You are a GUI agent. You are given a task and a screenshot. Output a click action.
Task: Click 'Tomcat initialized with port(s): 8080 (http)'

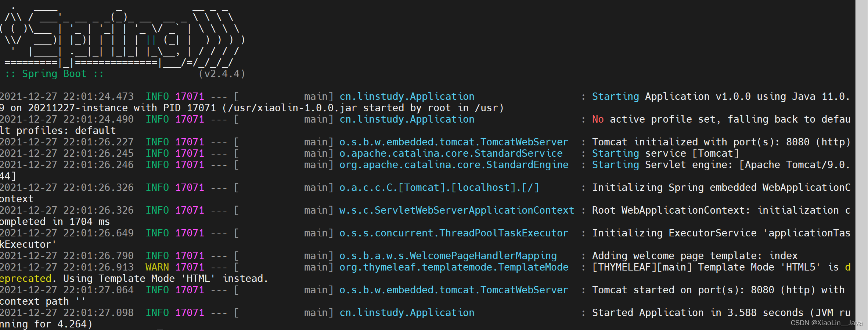[x=721, y=142]
